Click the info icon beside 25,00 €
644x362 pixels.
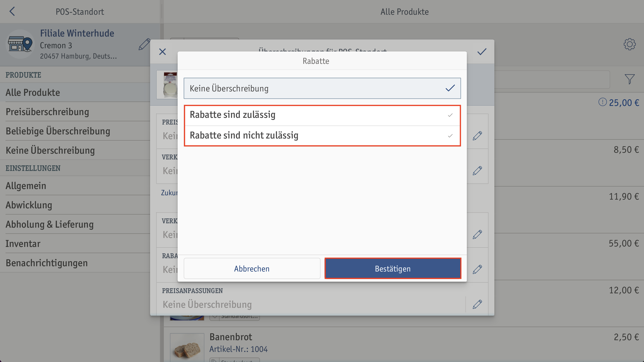(602, 102)
